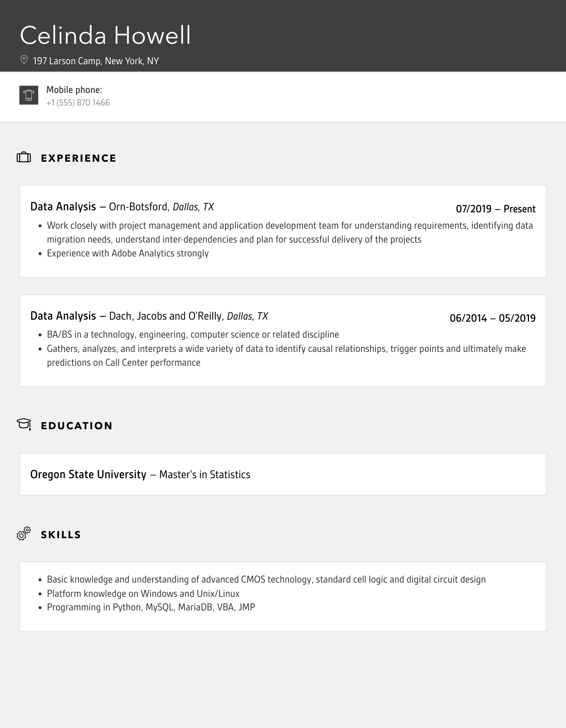The height and width of the screenshot is (728, 566).
Task: Click the Skills section heading
Action: coord(61,535)
